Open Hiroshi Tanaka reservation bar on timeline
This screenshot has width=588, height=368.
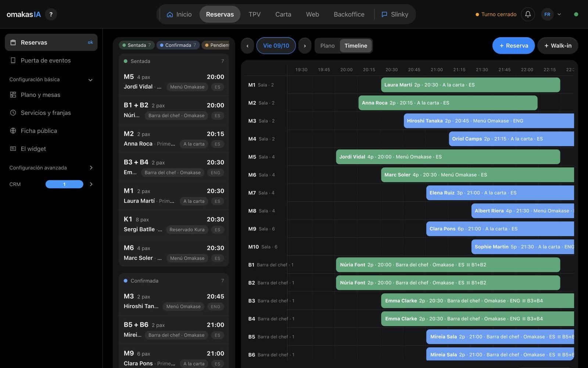tap(489, 121)
